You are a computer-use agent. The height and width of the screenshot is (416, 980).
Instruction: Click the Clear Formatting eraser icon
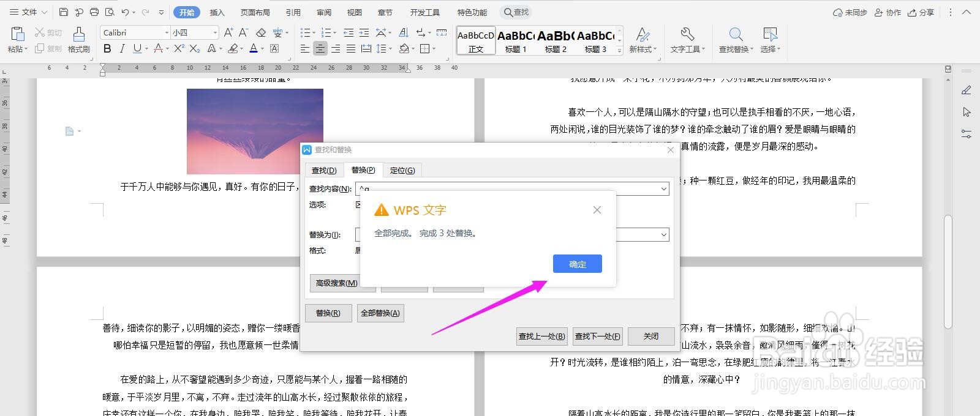tap(261, 32)
